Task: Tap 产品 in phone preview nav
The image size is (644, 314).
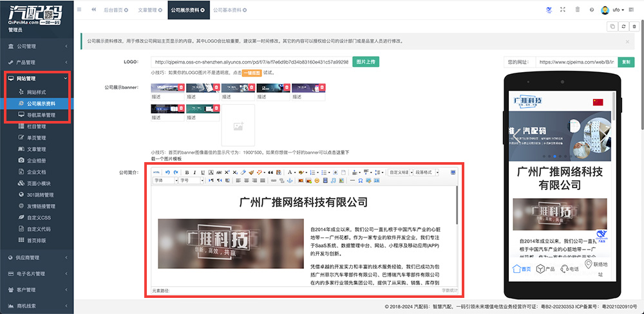Action: click(x=546, y=269)
